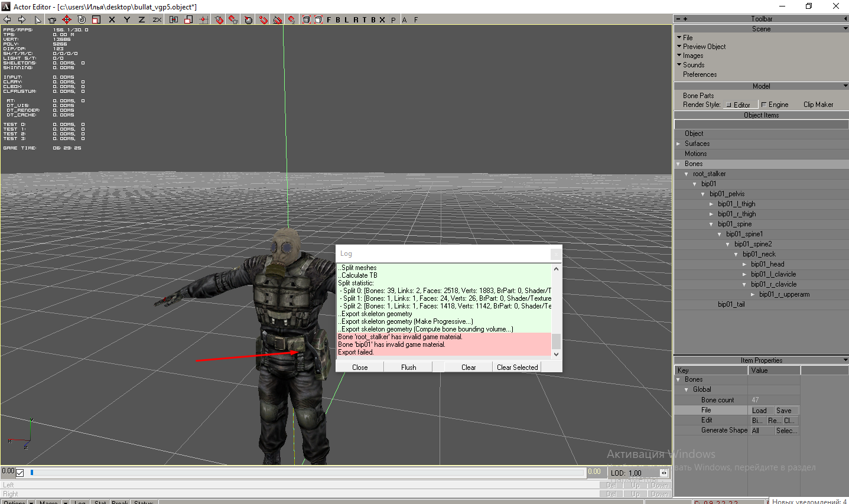The width and height of the screenshot is (849, 504).
Task: Click the pivot crosshair icon
Action: 203,19
